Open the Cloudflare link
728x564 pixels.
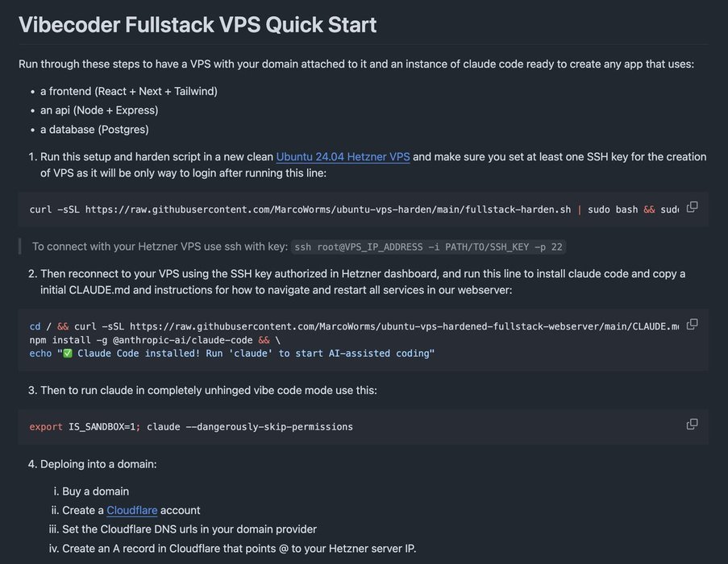132,510
